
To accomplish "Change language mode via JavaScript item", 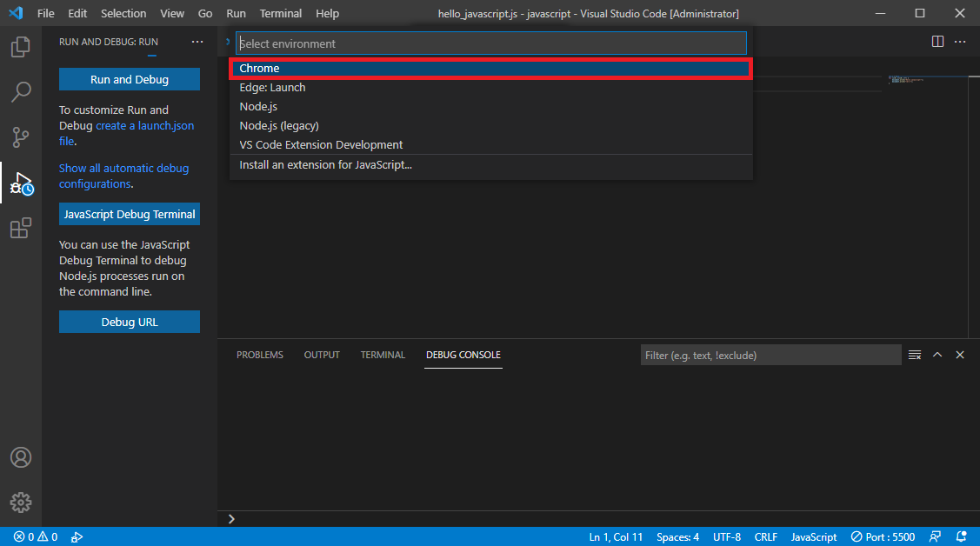I will pos(814,537).
